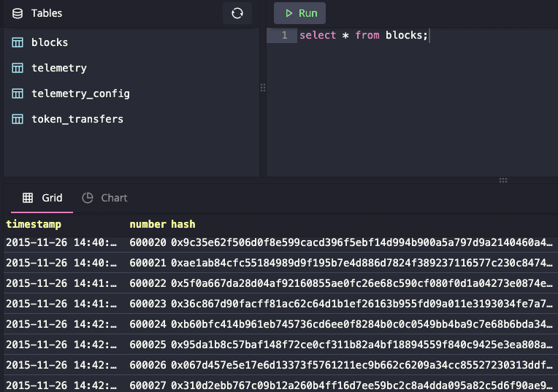Click the number column header
558x392 pixels.
pyautogui.click(x=148, y=224)
